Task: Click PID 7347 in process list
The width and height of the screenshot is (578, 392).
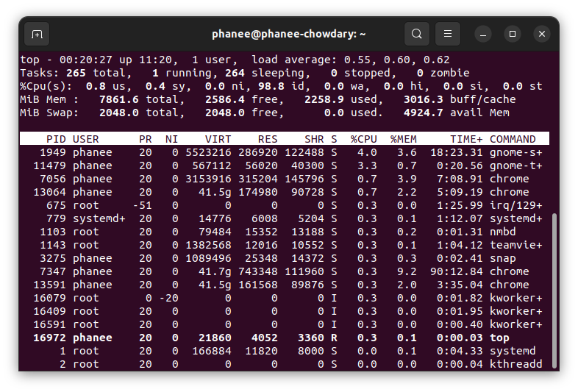Action: (x=53, y=271)
